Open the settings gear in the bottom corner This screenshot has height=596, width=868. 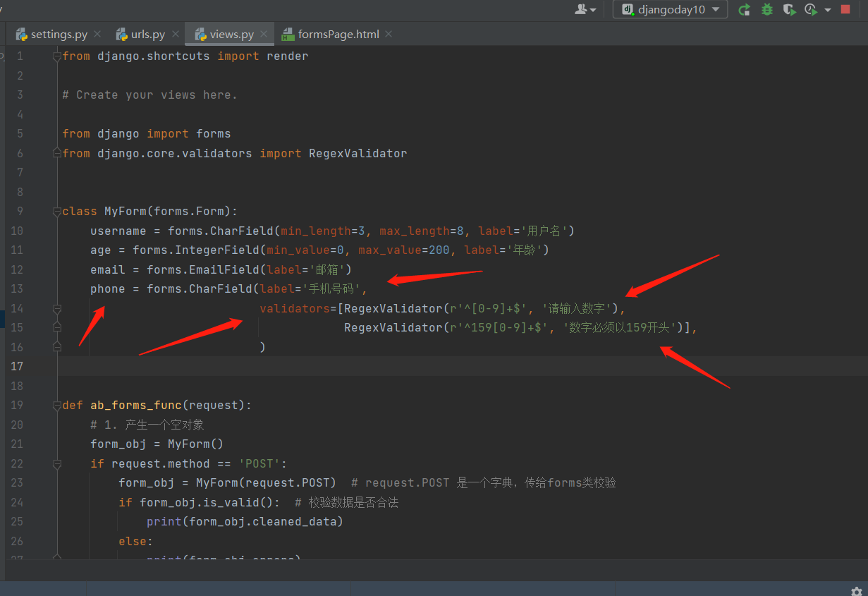click(856, 591)
